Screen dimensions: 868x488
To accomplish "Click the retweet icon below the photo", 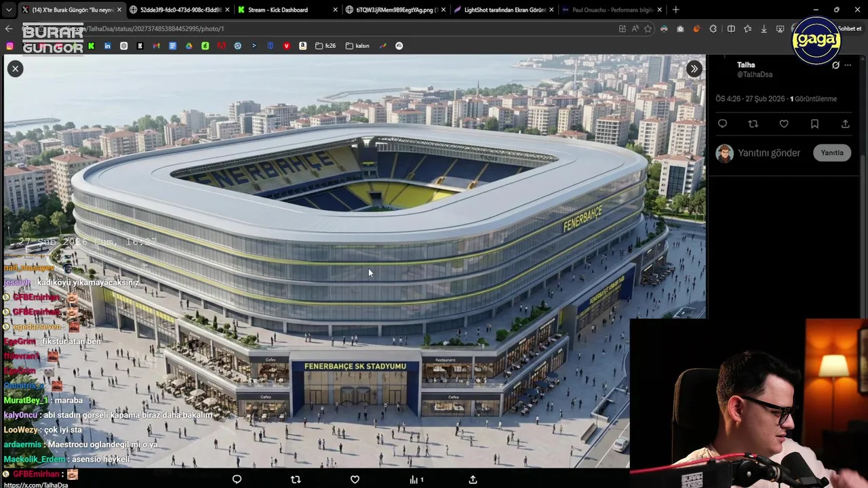I will coord(296,479).
